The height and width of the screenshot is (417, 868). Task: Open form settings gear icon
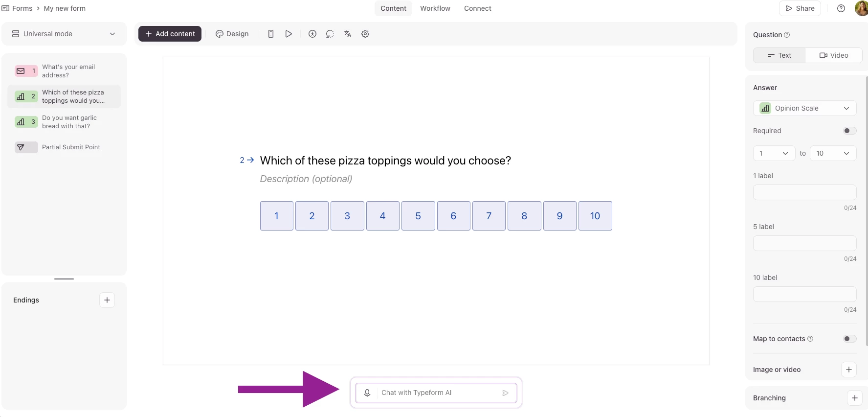click(365, 34)
